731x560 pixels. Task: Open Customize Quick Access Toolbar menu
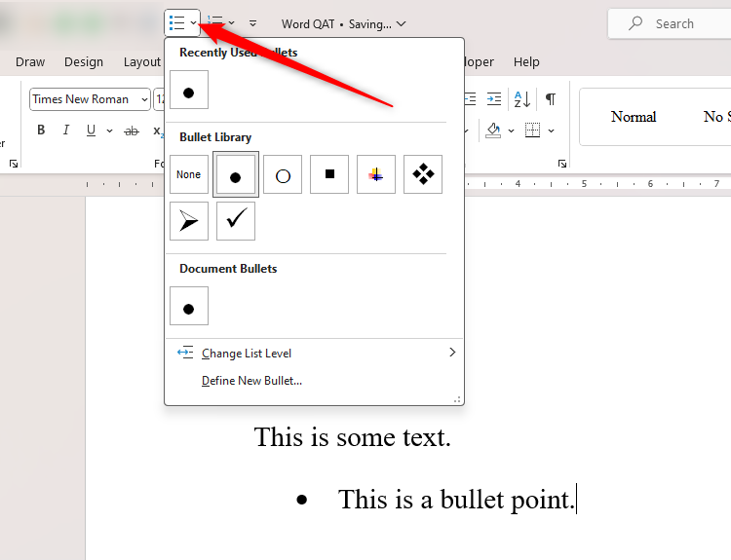point(252,22)
